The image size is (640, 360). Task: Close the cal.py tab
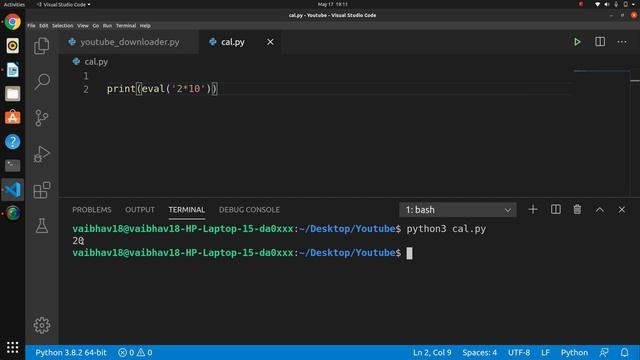coord(270,42)
